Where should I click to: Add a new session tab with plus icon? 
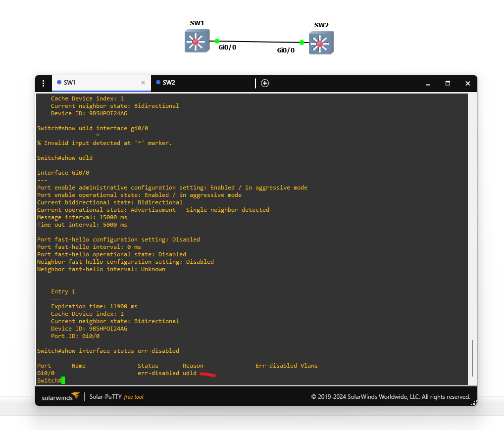pyautogui.click(x=265, y=83)
